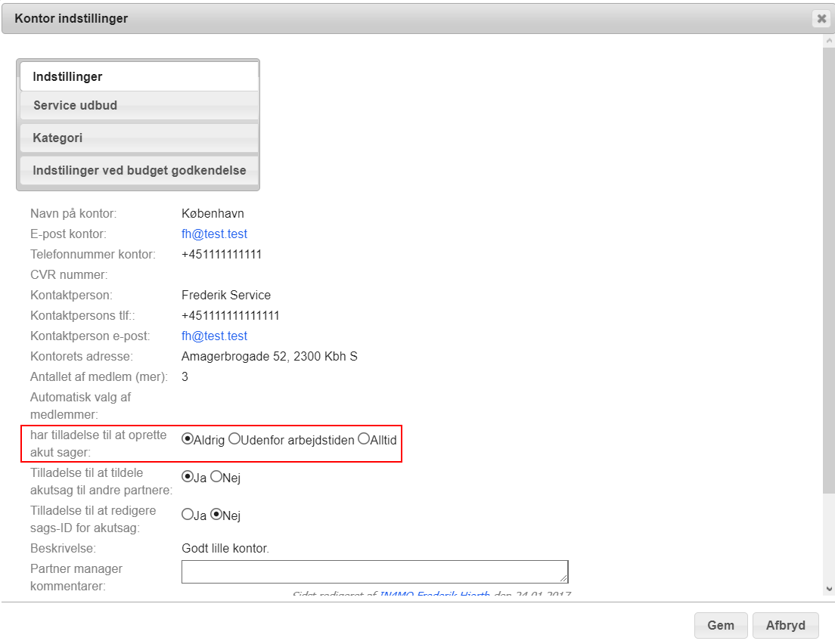Click the E-post kontor email link
This screenshot has width=835, height=644.
point(214,234)
